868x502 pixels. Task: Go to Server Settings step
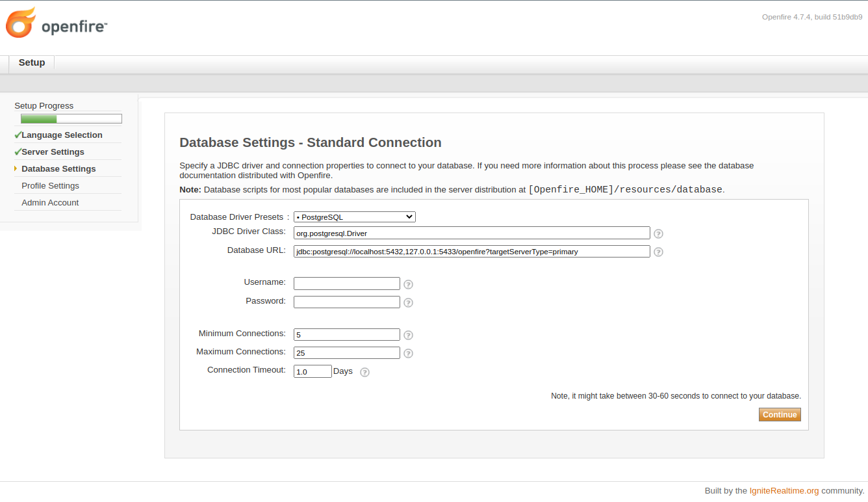coord(53,152)
